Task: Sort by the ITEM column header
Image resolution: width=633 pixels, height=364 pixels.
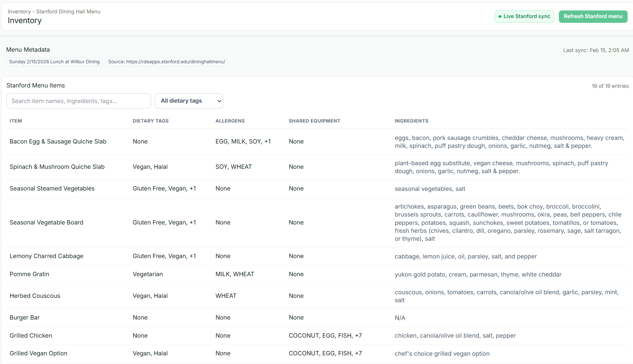Action: (16, 121)
